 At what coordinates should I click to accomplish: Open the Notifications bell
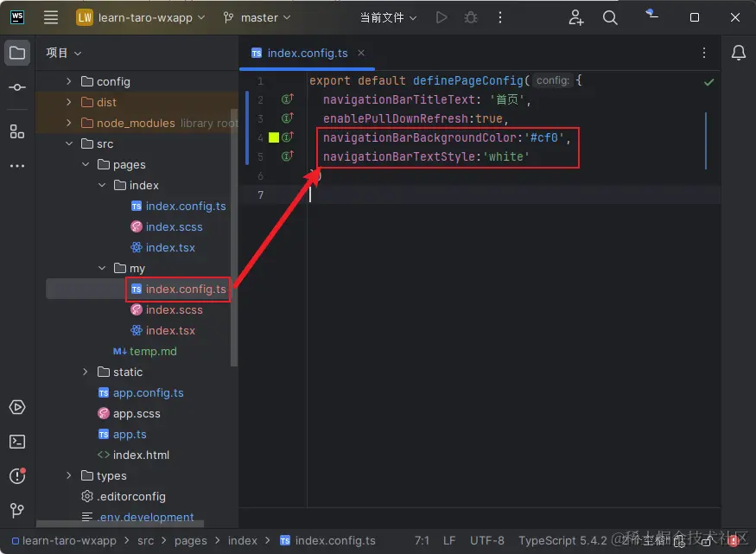[x=739, y=52]
